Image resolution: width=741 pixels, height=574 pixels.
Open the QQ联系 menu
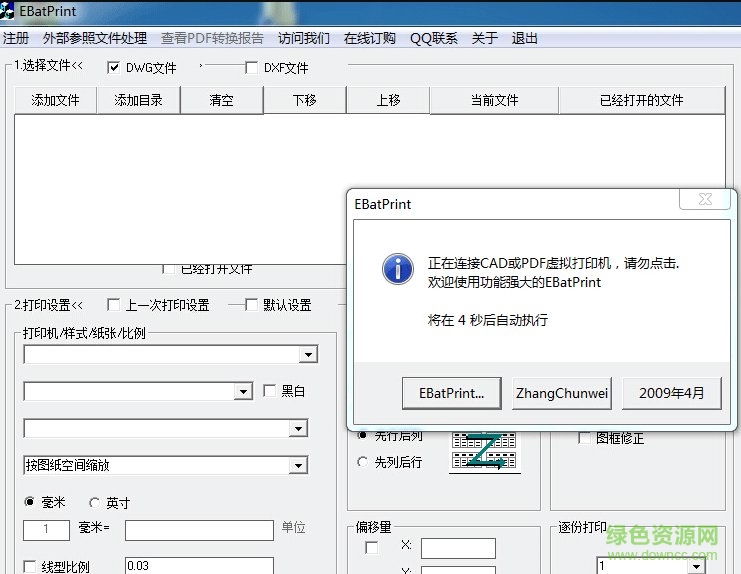pyautogui.click(x=433, y=38)
